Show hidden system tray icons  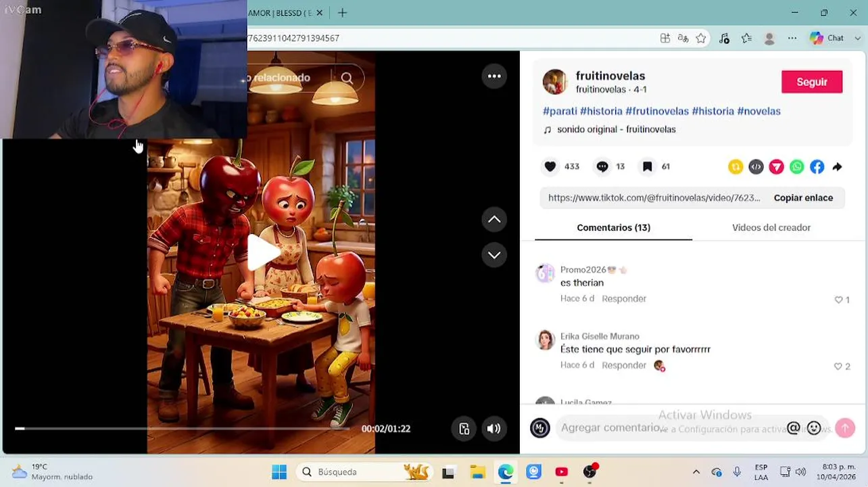click(x=696, y=471)
